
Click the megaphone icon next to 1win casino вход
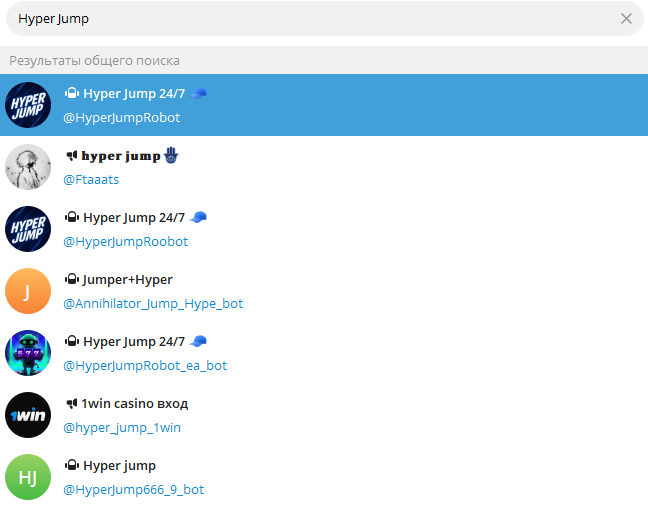click(71, 403)
